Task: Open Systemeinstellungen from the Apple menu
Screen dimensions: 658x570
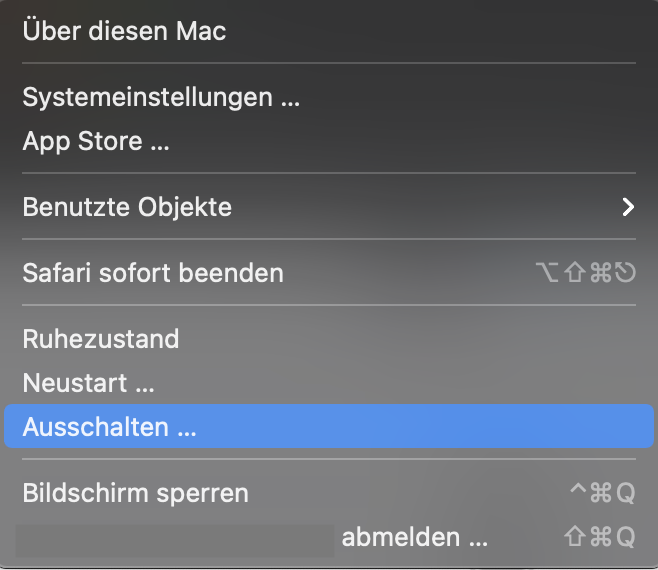Action: pyautogui.click(x=161, y=97)
